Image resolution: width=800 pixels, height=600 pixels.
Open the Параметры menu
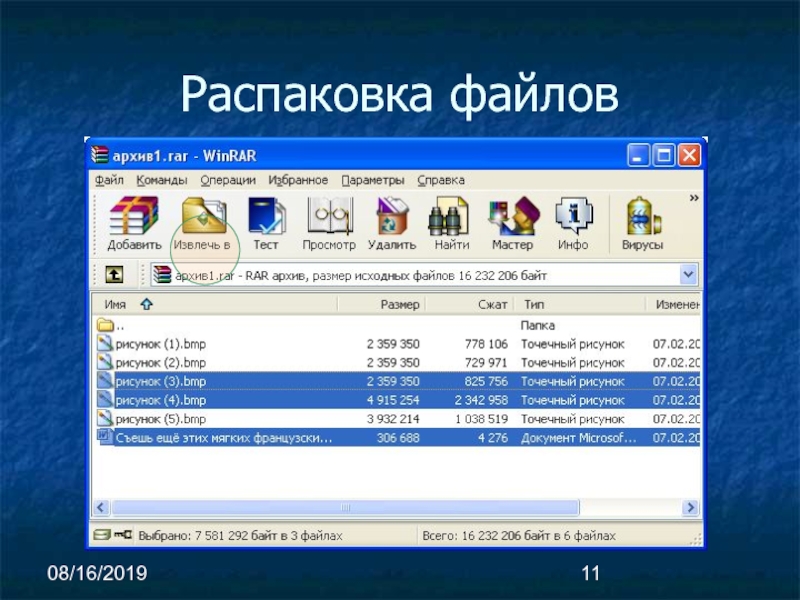(x=372, y=180)
